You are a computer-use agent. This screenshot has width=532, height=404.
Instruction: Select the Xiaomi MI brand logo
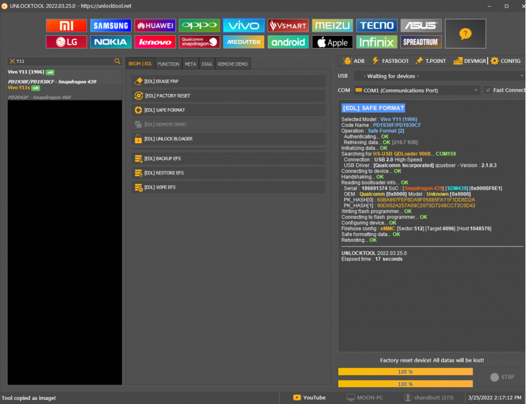(66, 25)
